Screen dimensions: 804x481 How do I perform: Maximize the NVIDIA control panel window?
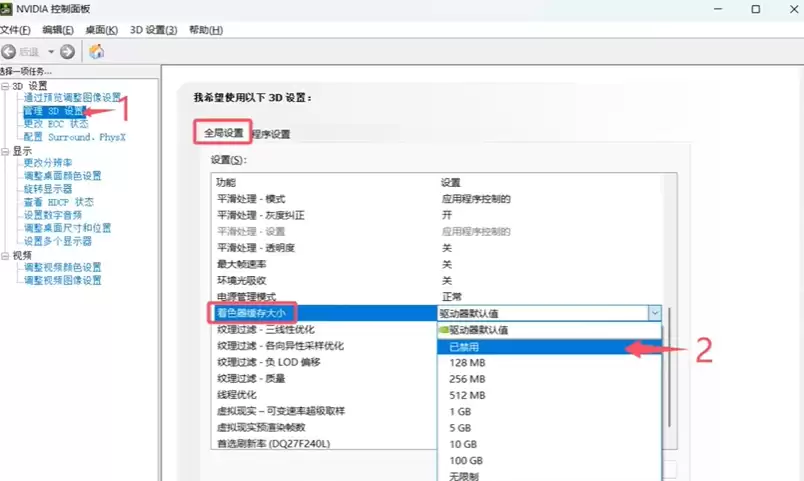tap(756, 9)
